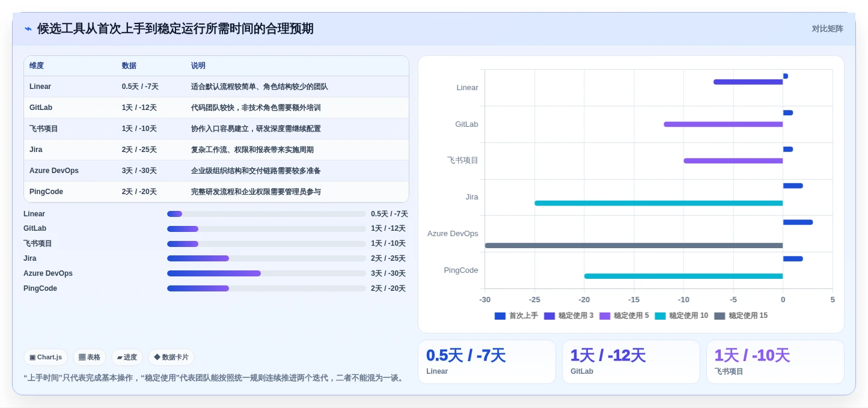Toggle the 稳定使用 3 legend item

coord(569,315)
